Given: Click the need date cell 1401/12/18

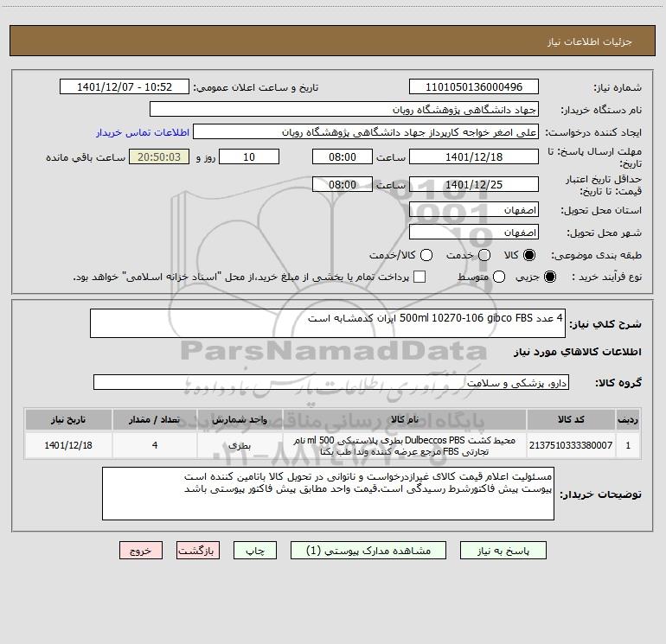Looking at the screenshot, I should [x=68, y=445].
